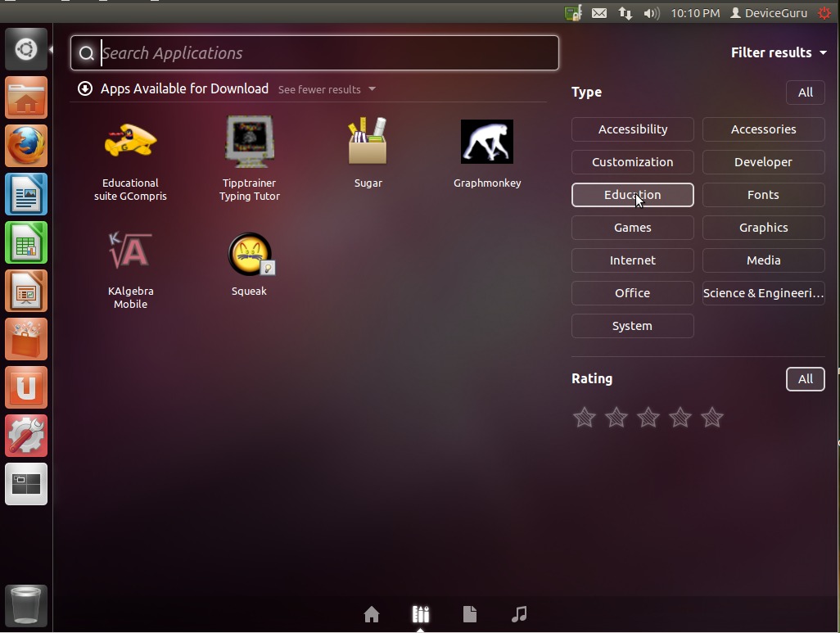The width and height of the screenshot is (840, 633).
Task: Deselect the Education type filter
Action: point(633,195)
